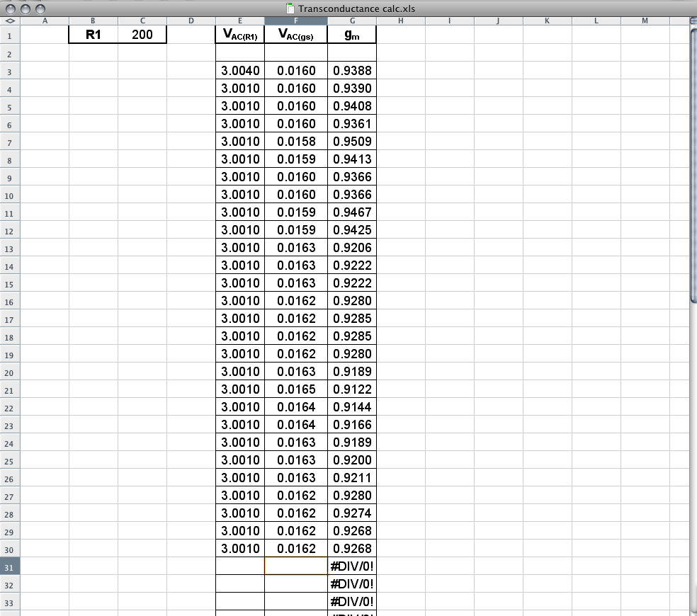Click the vertical scrollbar thumb

[694, 166]
